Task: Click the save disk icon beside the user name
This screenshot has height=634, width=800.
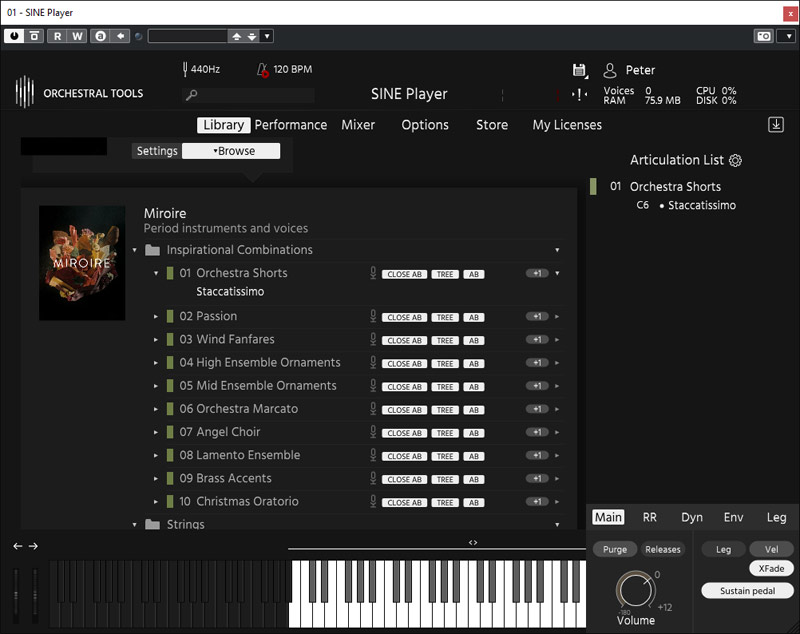Action: (579, 70)
